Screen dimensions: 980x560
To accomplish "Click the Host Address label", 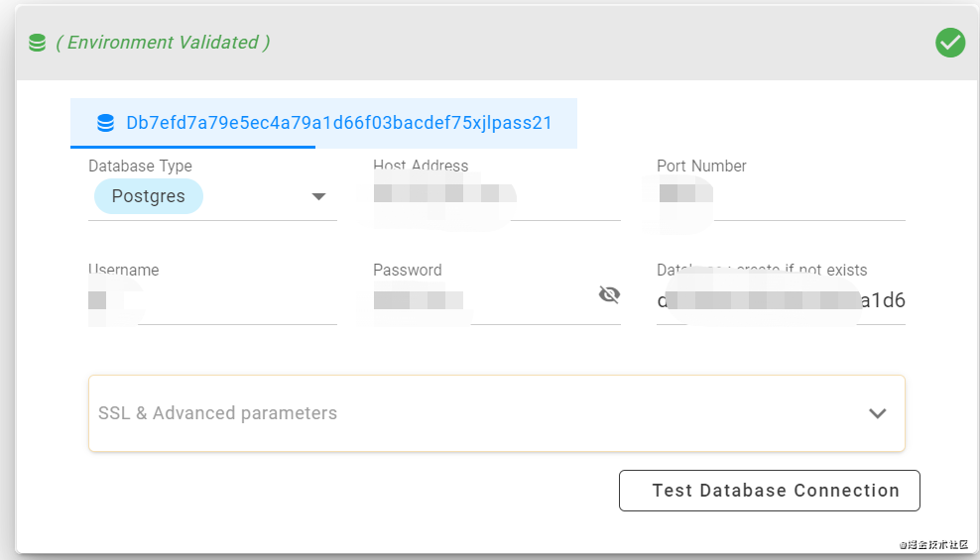I will click(421, 166).
